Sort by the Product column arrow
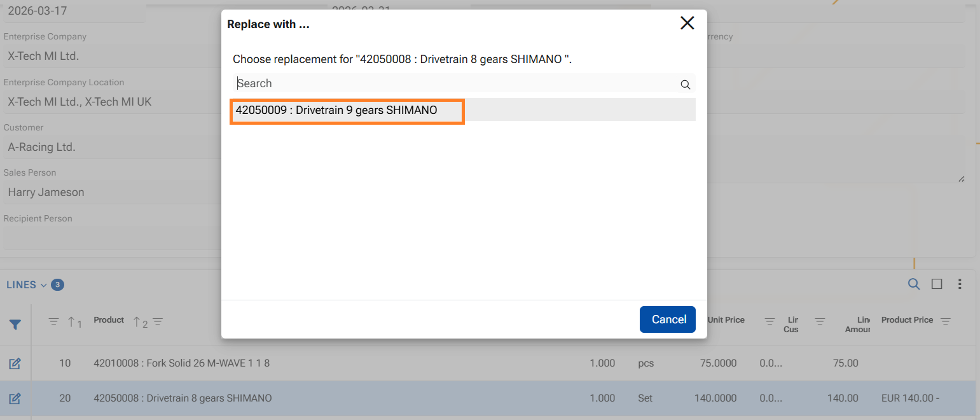Image resolution: width=980 pixels, height=420 pixels. click(x=136, y=322)
